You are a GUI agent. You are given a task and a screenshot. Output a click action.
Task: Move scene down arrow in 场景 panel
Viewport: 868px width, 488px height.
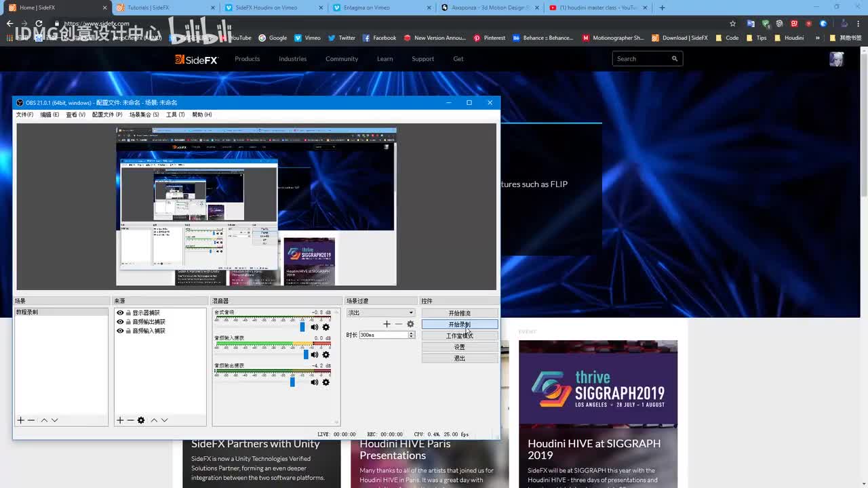[x=55, y=420]
